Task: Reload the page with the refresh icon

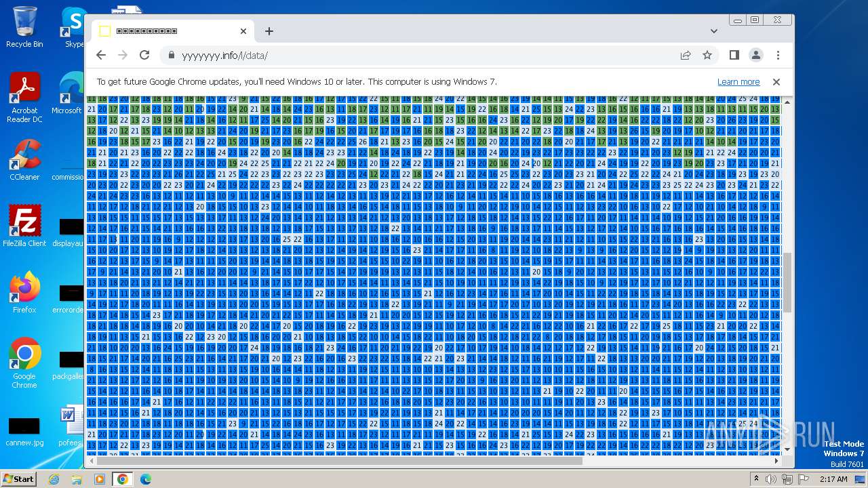Action: point(144,55)
